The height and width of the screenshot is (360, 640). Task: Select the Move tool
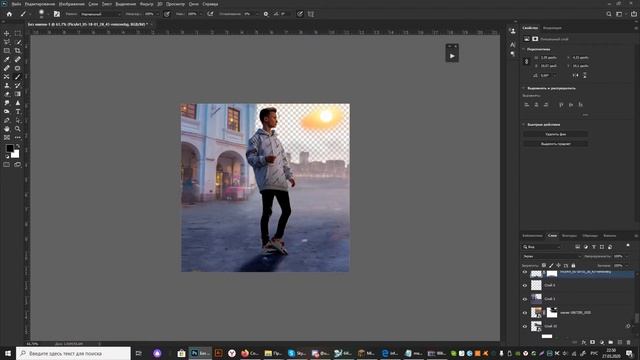7,33
